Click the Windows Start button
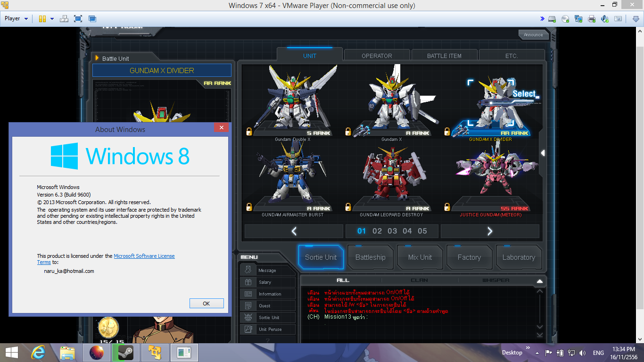 (12, 353)
